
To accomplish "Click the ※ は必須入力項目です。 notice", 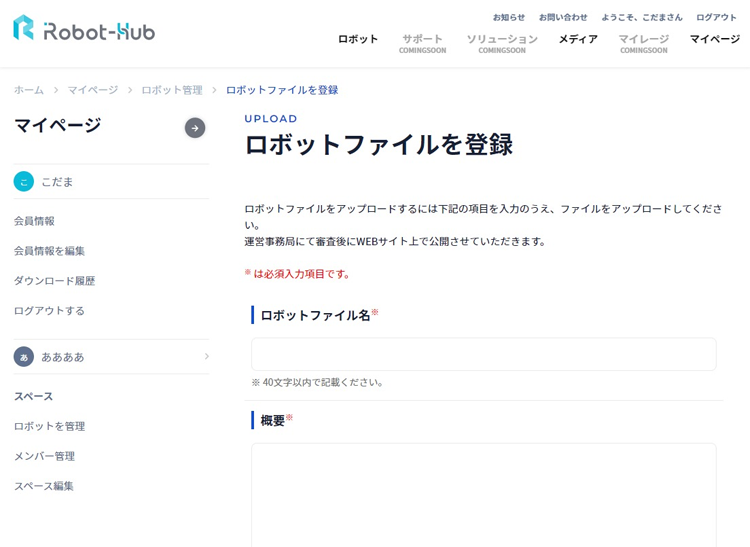I will point(297,274).
